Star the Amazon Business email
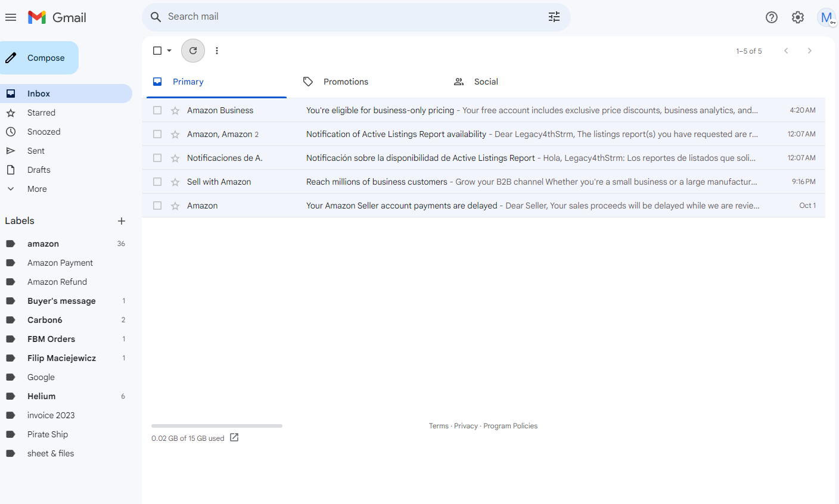Screen dimensions: 839x504 pos(175,110)
